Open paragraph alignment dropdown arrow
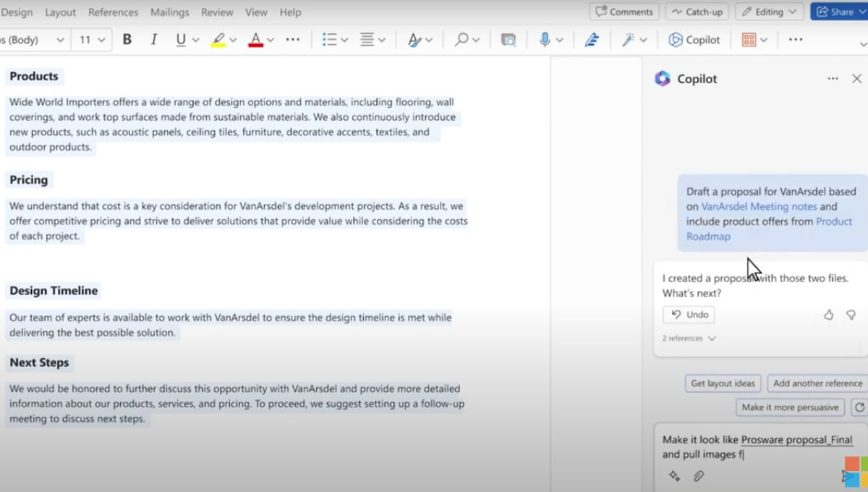Screen dimensions: 868x492 pos(382,41)
